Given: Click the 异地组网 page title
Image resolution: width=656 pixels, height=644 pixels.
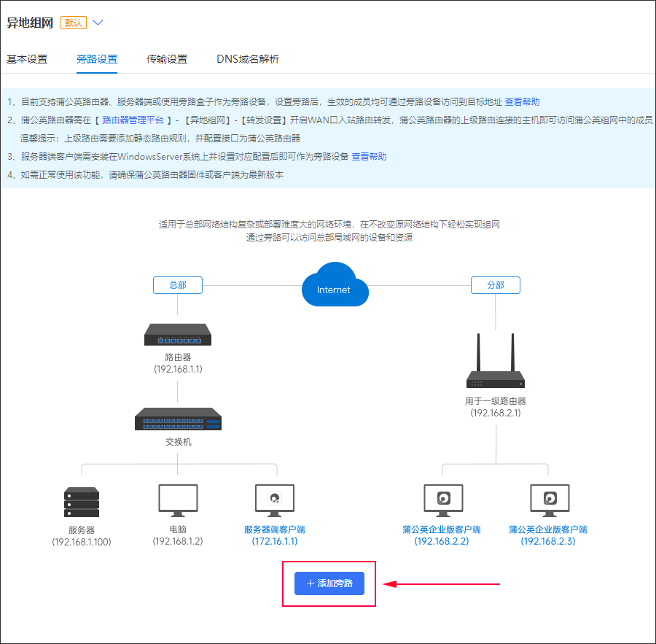Looking at the screenshot, I should click(30, 23).
